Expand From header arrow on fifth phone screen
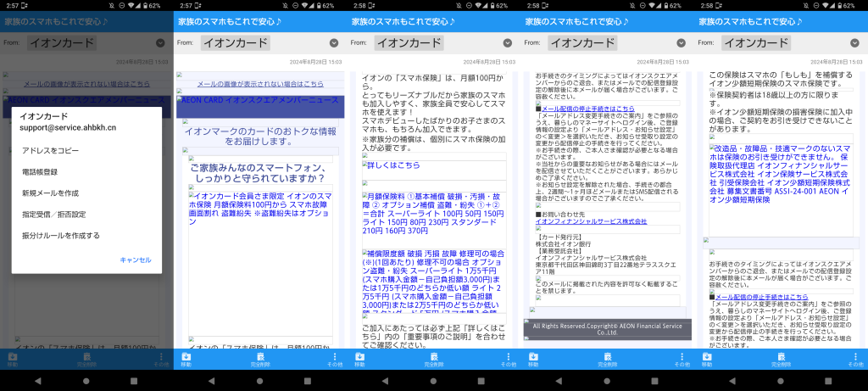 tap(854, 42)
